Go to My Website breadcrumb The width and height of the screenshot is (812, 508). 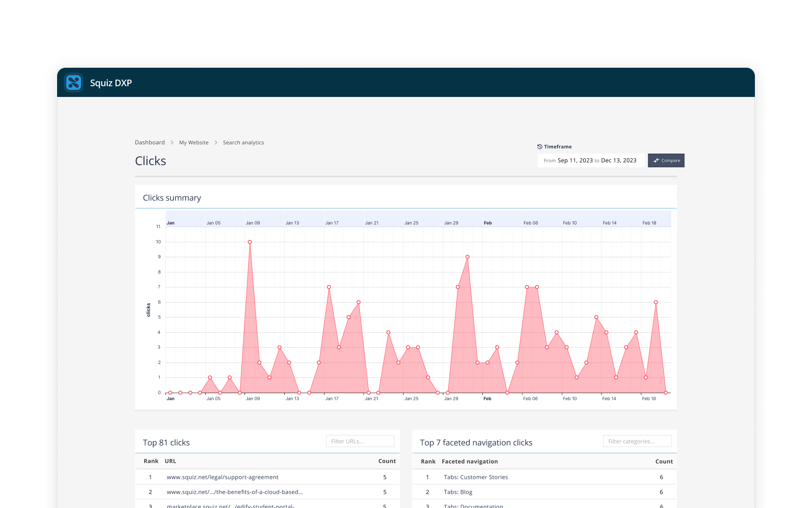pos(194,143)
